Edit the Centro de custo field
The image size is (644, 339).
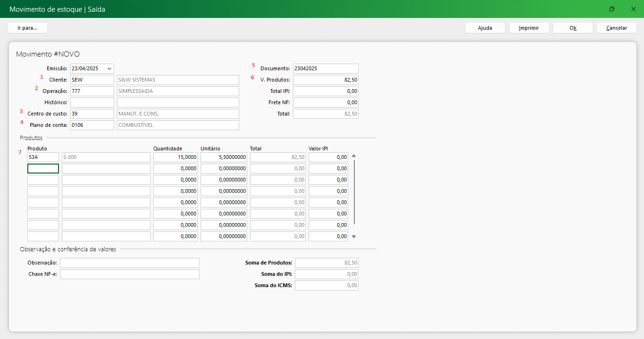point(92,114)
